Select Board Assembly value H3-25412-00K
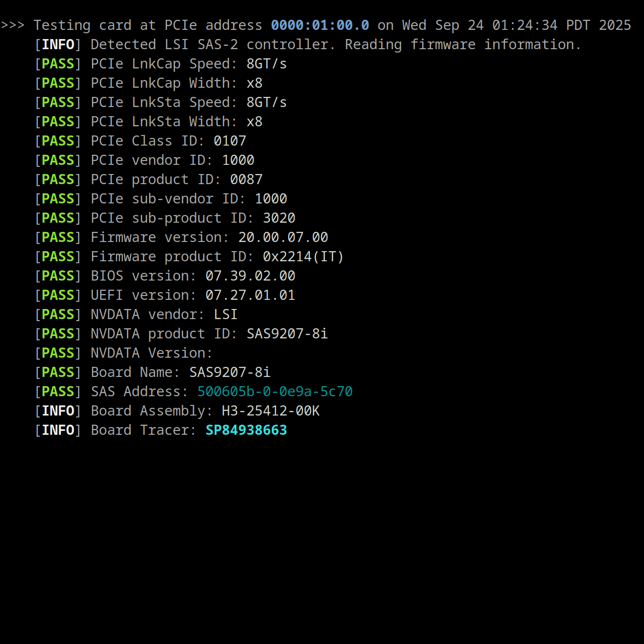 click(x=271, y=411)
